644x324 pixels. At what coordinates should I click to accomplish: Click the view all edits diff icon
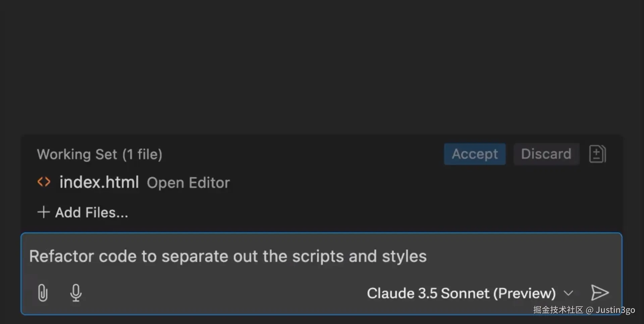(x=597, y=154)
